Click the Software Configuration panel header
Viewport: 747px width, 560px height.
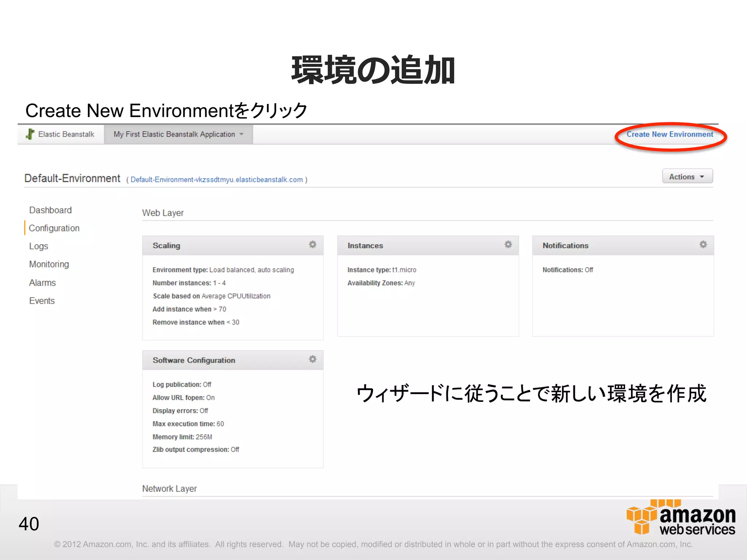coord(233,360)
